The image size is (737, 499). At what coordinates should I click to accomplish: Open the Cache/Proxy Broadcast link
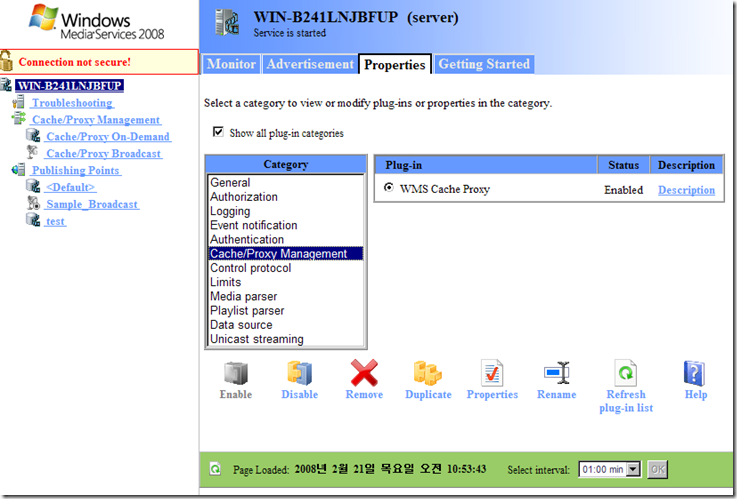pyautogui.click(x=103, y=153)
